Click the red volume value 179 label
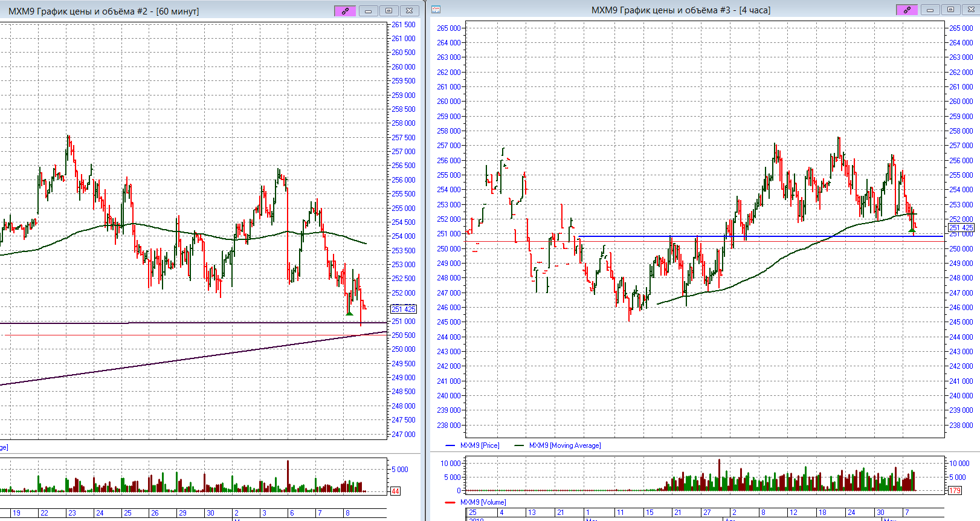Screen dimensions: 980x521 [955, 490]
